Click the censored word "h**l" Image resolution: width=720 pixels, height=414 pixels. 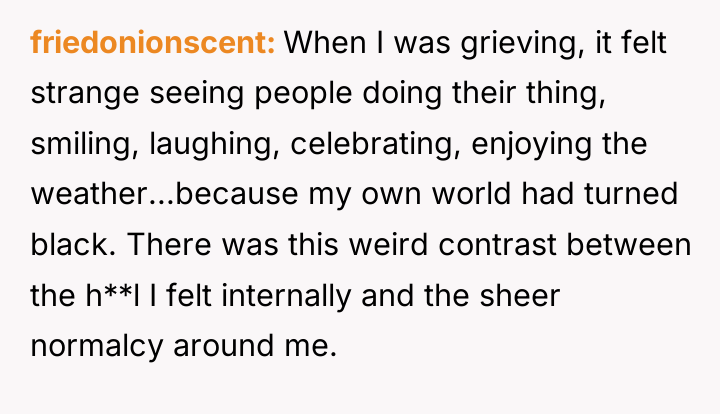tap(112, 295)
